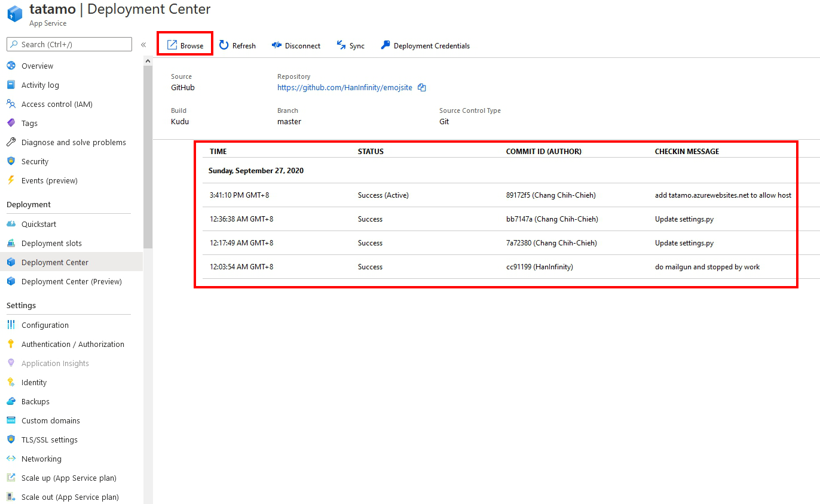Select Deployment Center menu item
This screenshot has height=504, width=820.
tap(71, 262)
